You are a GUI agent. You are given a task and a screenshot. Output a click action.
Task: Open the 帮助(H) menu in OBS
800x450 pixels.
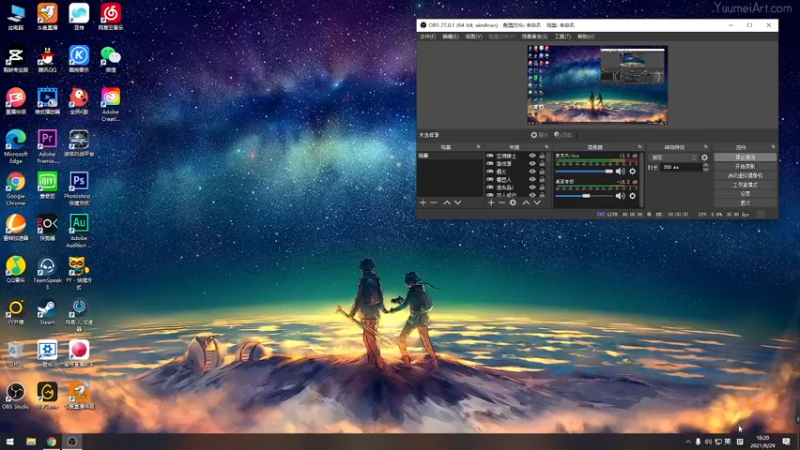pyautogui.click(x=586, y=37)
